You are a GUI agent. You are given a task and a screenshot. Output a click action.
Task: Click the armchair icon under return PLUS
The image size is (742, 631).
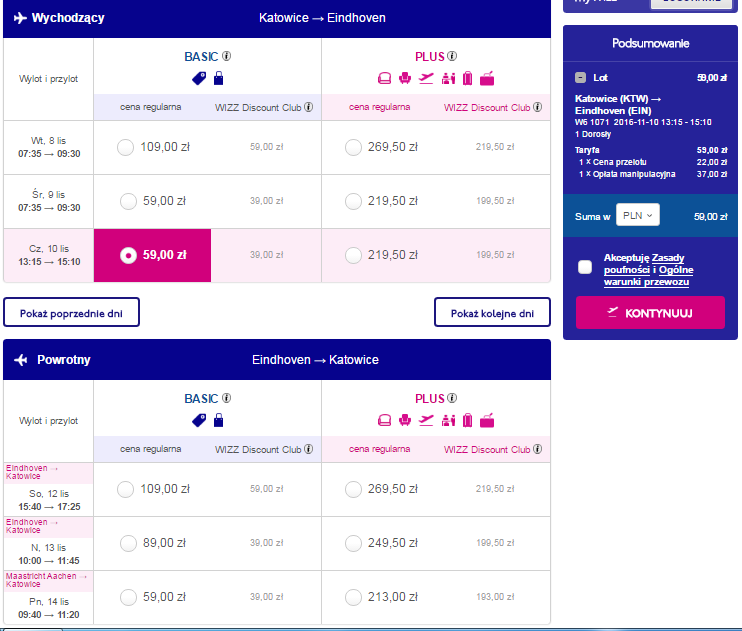pos(405,420)
